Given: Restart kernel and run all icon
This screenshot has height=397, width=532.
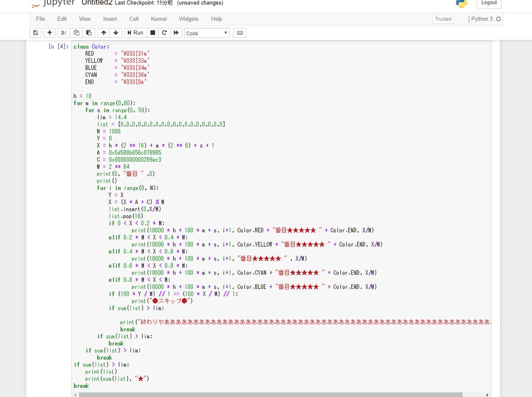Looking at the screenshot, I should (176, 33).
